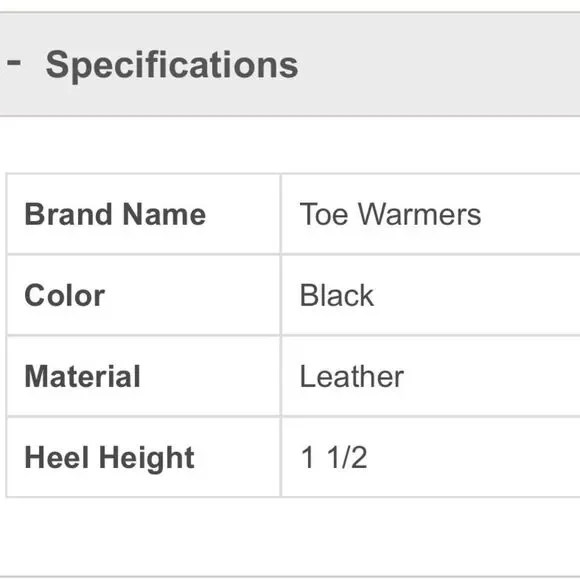Click empty space right of Black value

(x=477, y=295)
